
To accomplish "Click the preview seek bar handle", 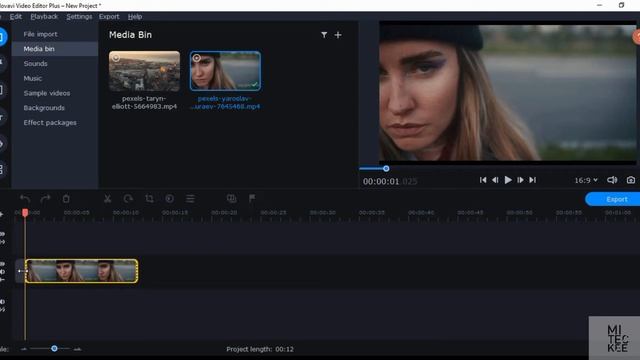I will coord(386,168).
